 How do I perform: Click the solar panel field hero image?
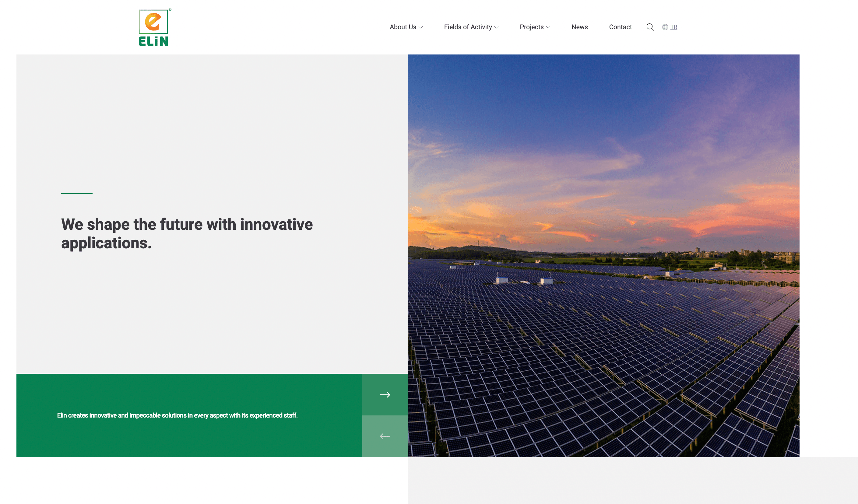coord(603,256)
